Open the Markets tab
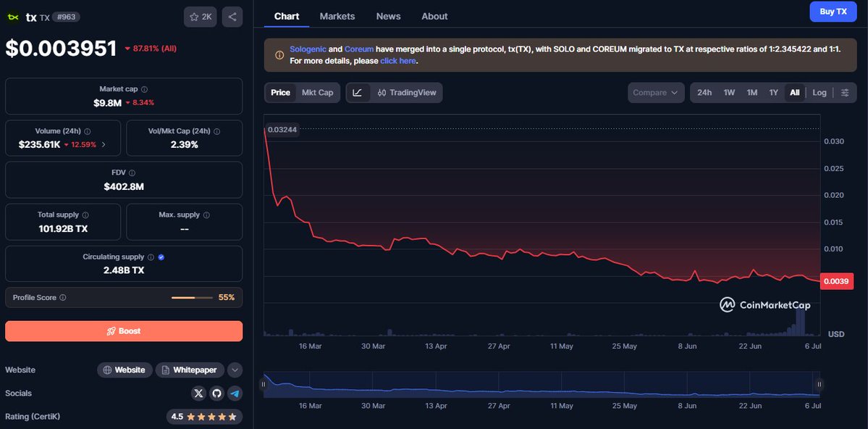Image resolution: width=868 pixels, height=429 pixels. coord(337,16)
